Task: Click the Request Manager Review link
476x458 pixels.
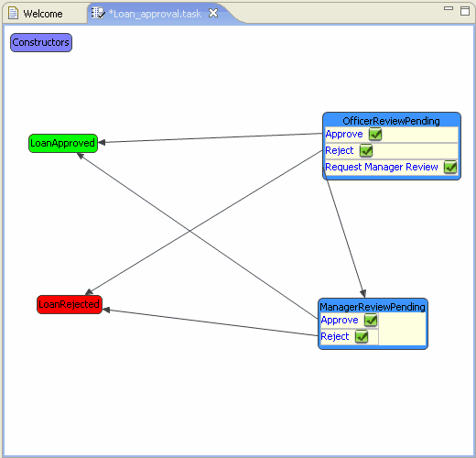Action: [382, 167]
